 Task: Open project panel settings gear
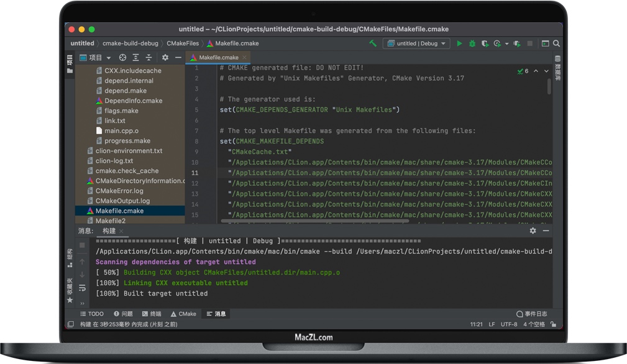(166, 57)
